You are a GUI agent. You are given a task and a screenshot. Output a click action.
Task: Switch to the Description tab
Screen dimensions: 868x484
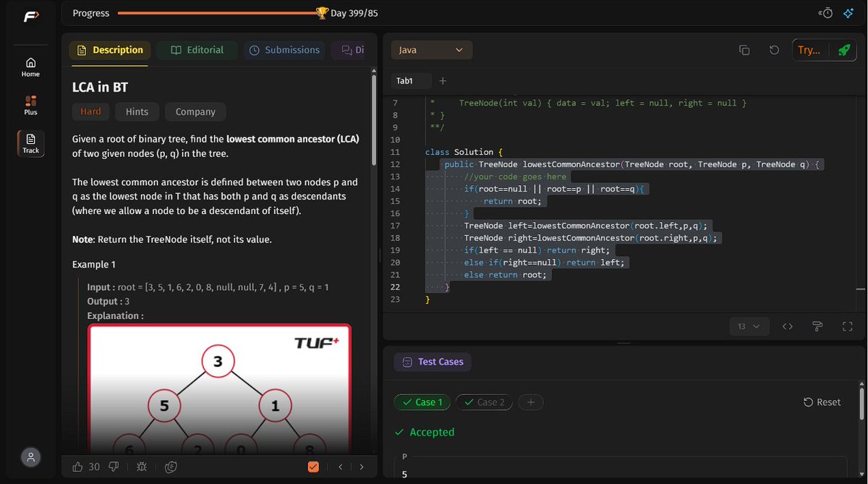(x=109, y=50)
